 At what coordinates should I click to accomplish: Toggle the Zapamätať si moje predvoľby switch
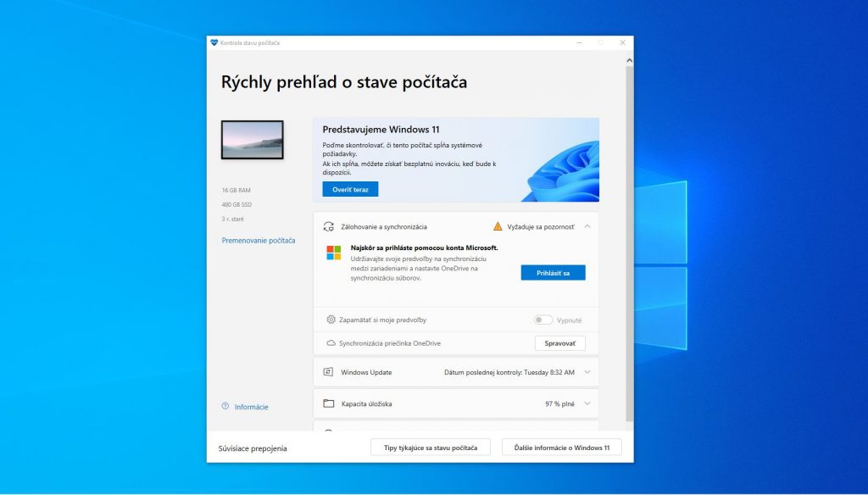point(543,320)
